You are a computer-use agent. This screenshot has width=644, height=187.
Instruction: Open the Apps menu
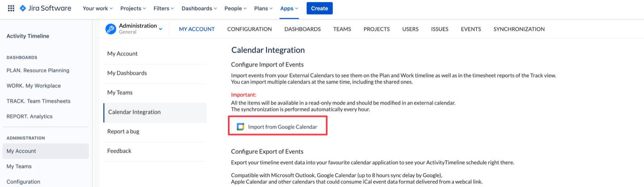[x=289, y=8]
